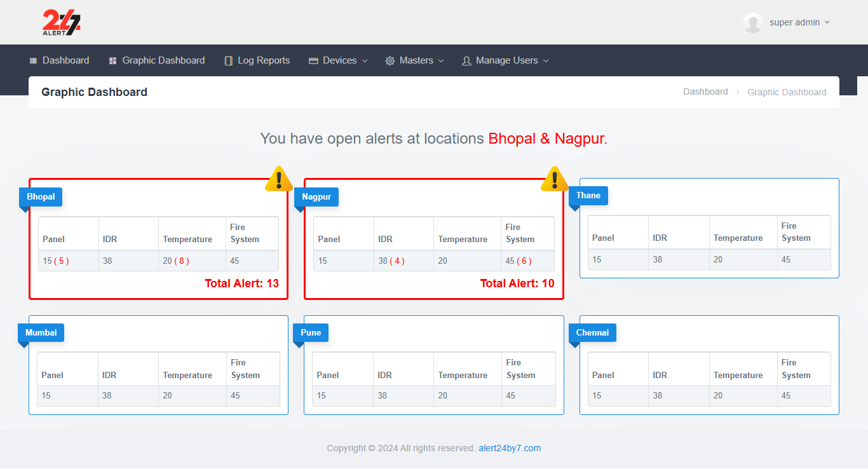Click the Dashboard grid icon in navbar
Screen dimensions: 868x469
pos(33,60)
